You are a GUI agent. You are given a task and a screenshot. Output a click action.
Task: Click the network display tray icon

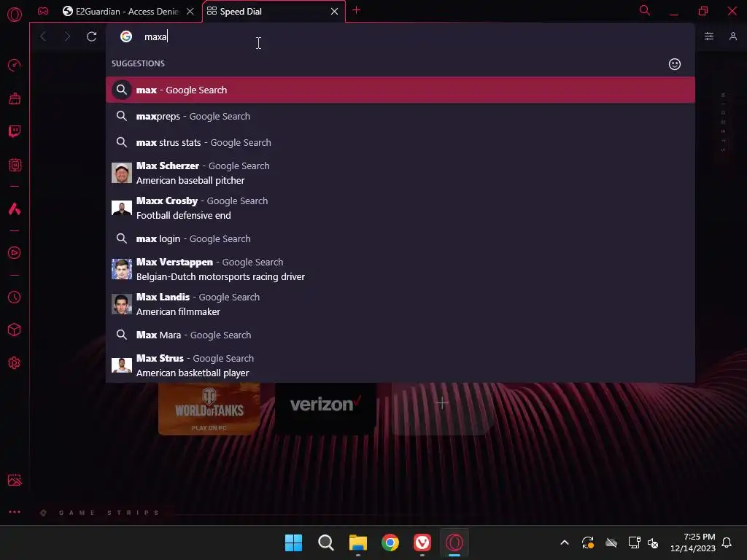click(634, 542)
